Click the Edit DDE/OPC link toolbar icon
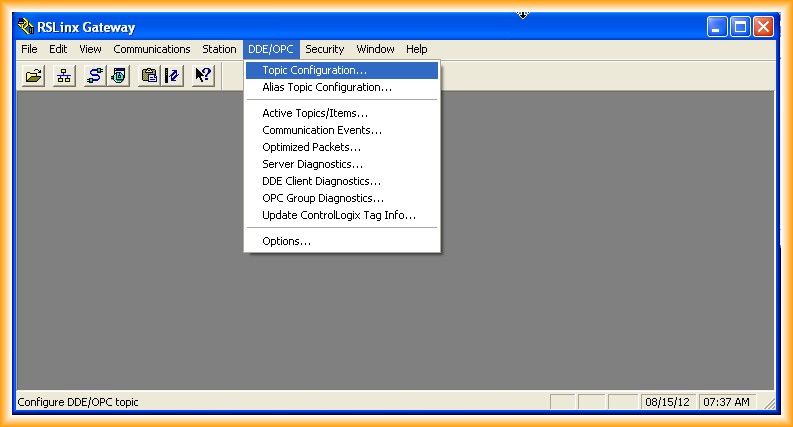 [172, 75]
